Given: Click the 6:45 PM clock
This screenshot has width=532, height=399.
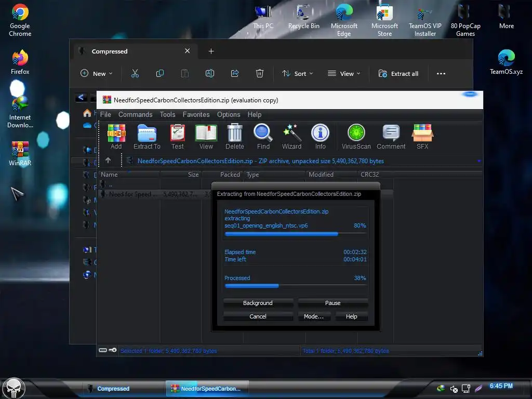Looking at the screenshot, I should pos(501,386).
